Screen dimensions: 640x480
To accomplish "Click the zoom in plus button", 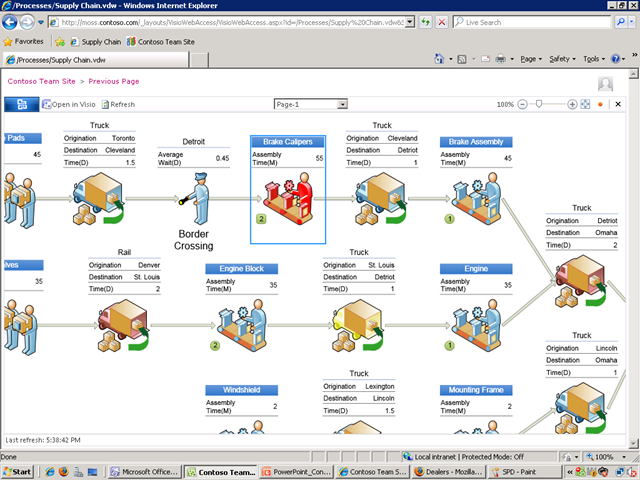I will (572, 104).
